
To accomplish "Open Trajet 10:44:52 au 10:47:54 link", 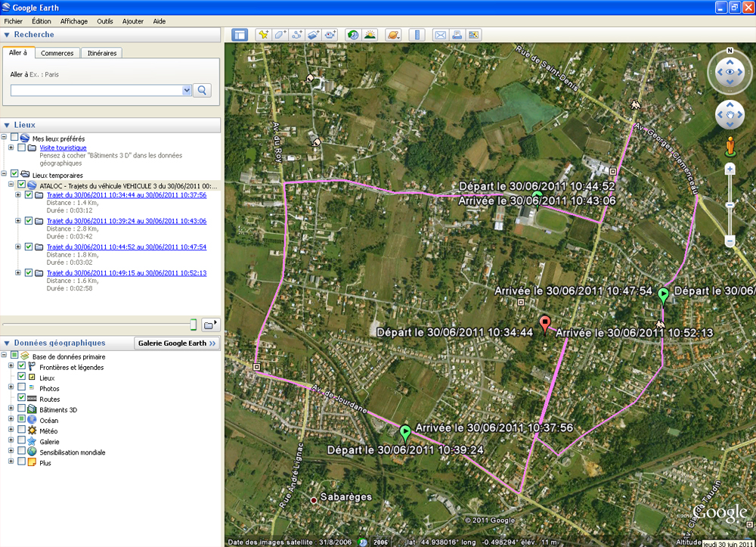I will click(x=126, y=247).
